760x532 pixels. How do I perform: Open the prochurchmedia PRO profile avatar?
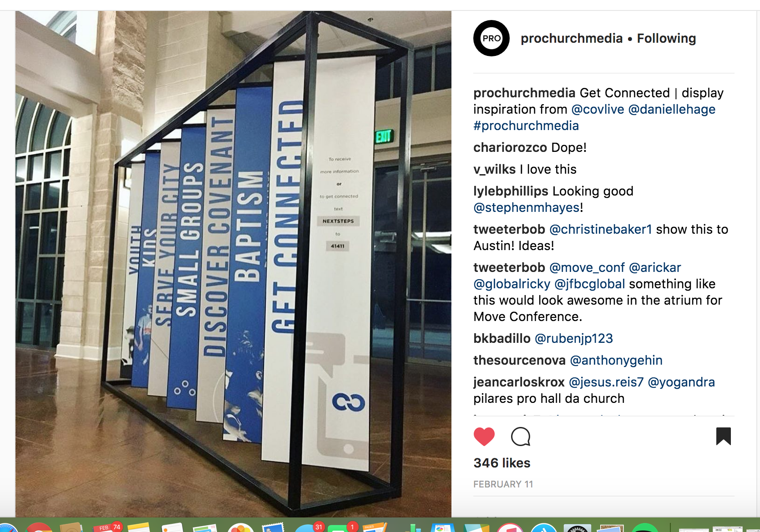click(491, 38)
